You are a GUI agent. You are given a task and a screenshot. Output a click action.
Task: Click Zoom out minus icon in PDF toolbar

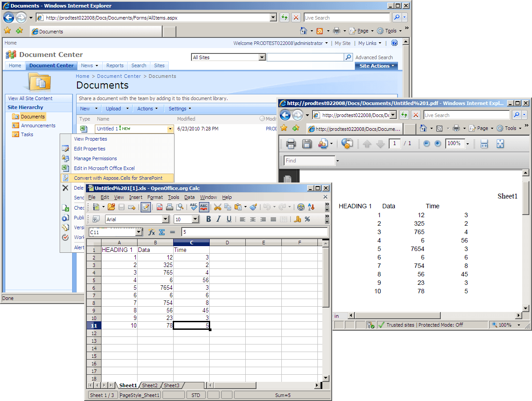tap(427, 143)
